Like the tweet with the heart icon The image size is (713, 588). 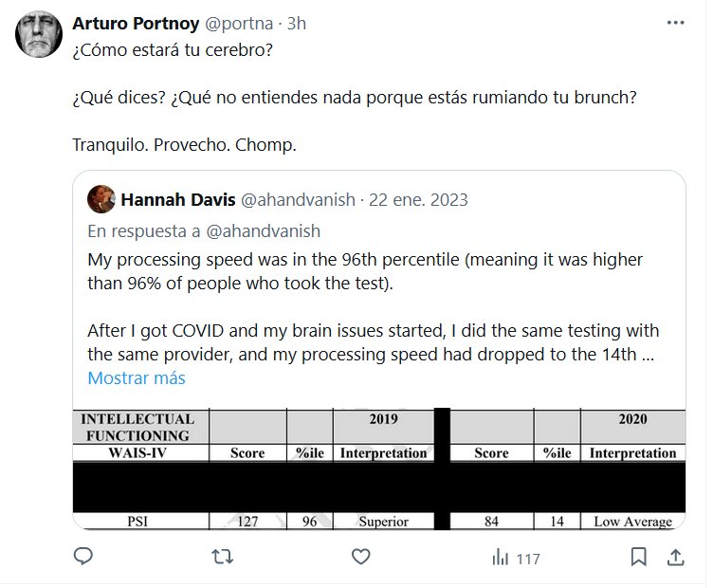[x=359, y=557]
